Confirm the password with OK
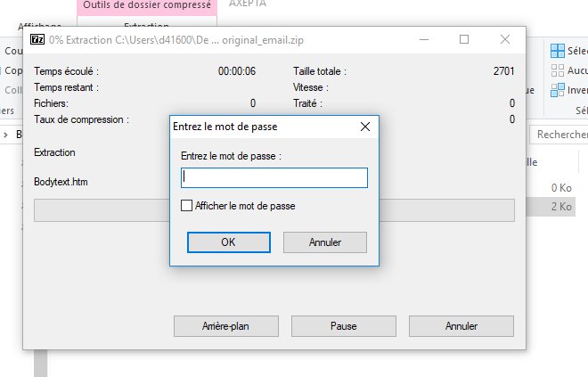This screenshot has height=377, width=588. point(228,242)
